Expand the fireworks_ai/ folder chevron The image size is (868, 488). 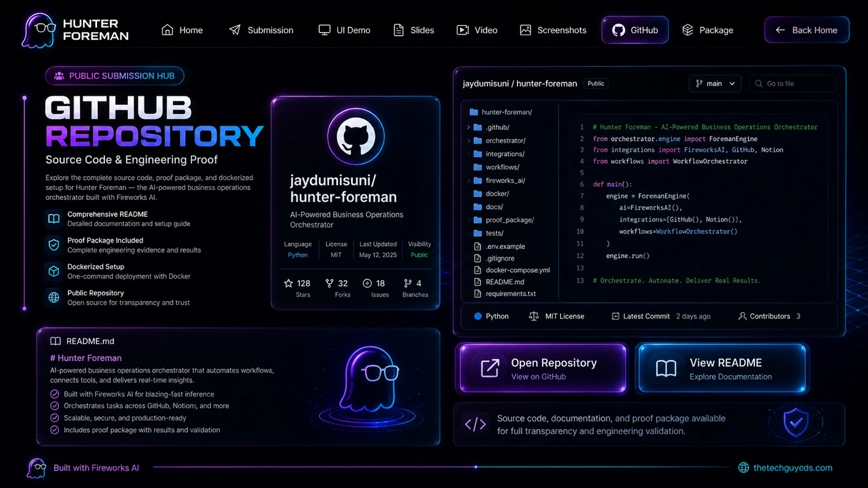[x=468, y=180]
